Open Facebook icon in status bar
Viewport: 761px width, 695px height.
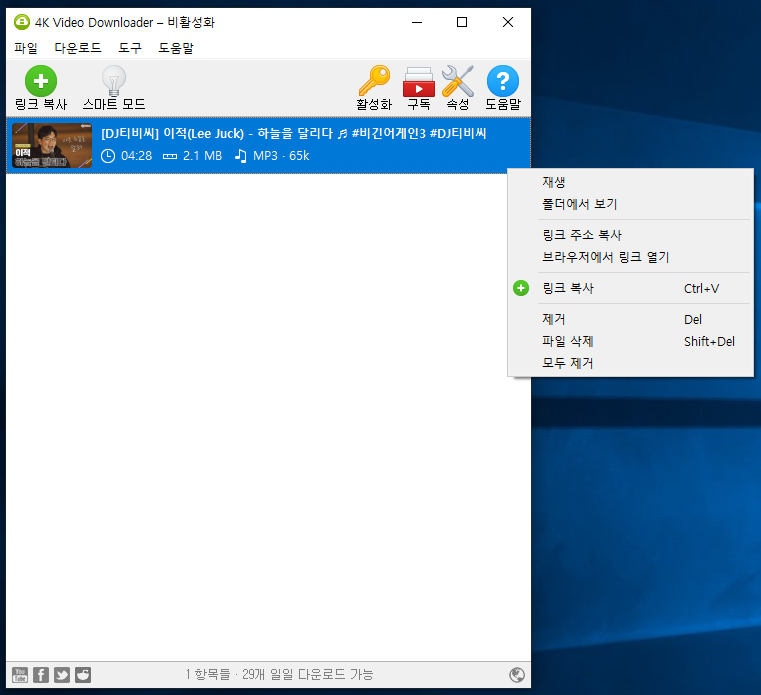pos(41,675)
